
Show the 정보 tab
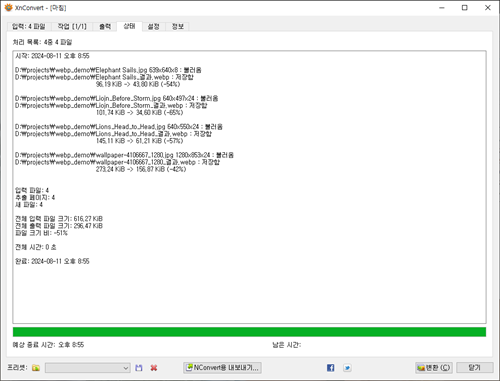(x=178, y=26)
